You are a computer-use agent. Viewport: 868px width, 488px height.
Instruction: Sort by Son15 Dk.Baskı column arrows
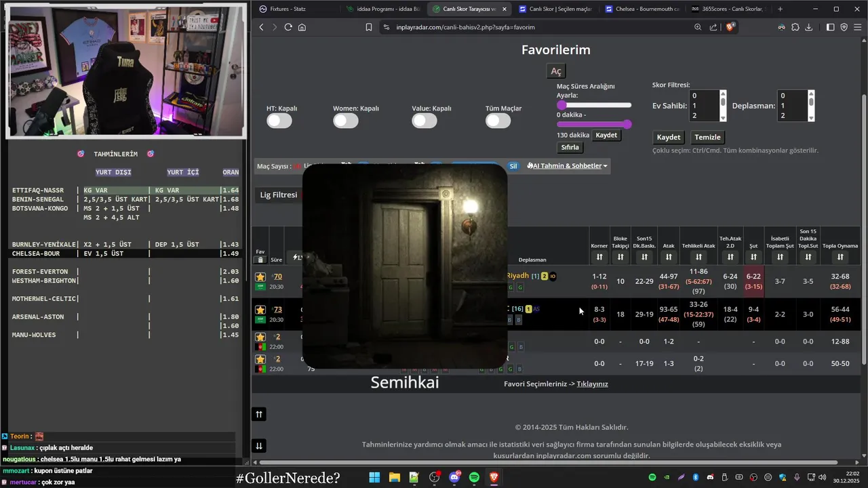coord(644,257)
